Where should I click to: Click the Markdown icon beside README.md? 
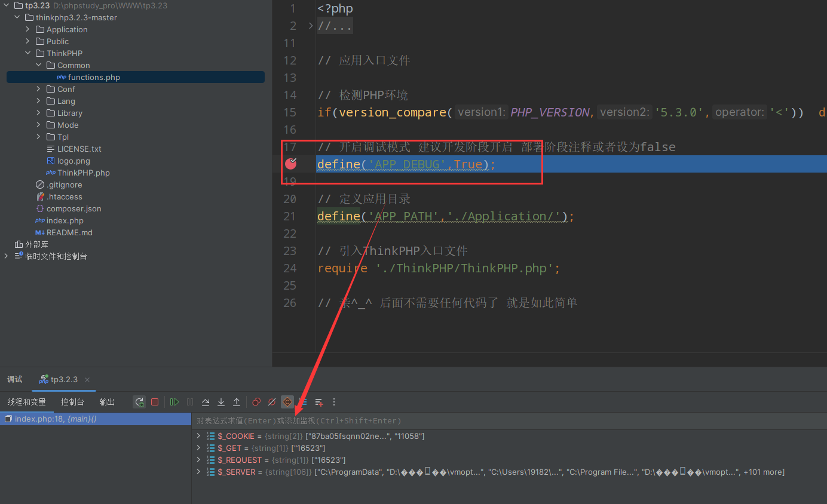[40, 232]
